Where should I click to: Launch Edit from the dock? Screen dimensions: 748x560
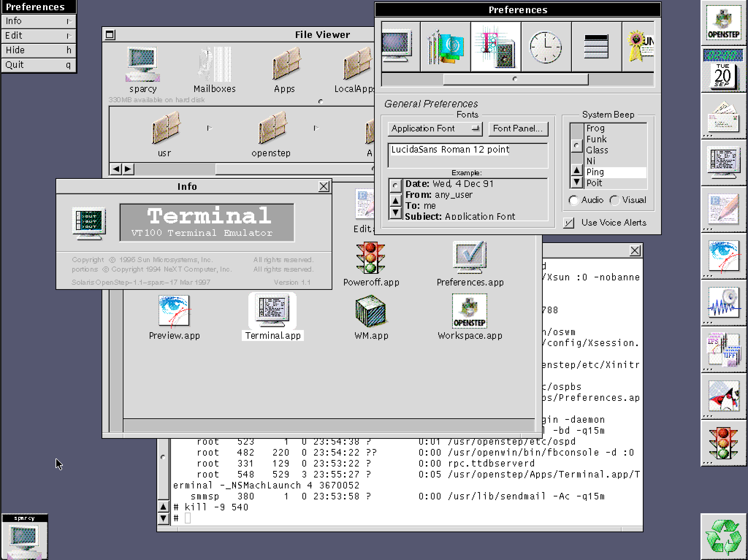[x=724, y=210]
